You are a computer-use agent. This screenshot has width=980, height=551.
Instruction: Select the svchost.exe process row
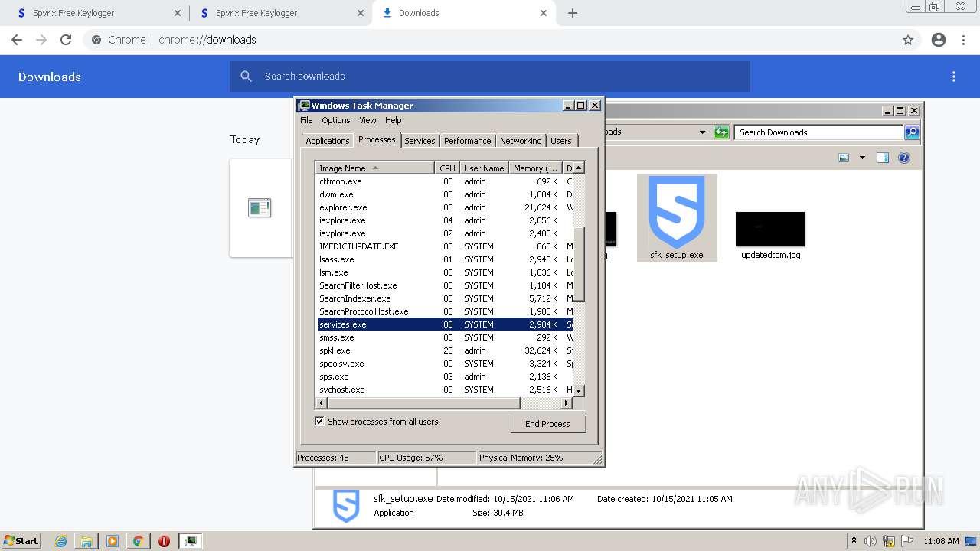tap(444, 390)
